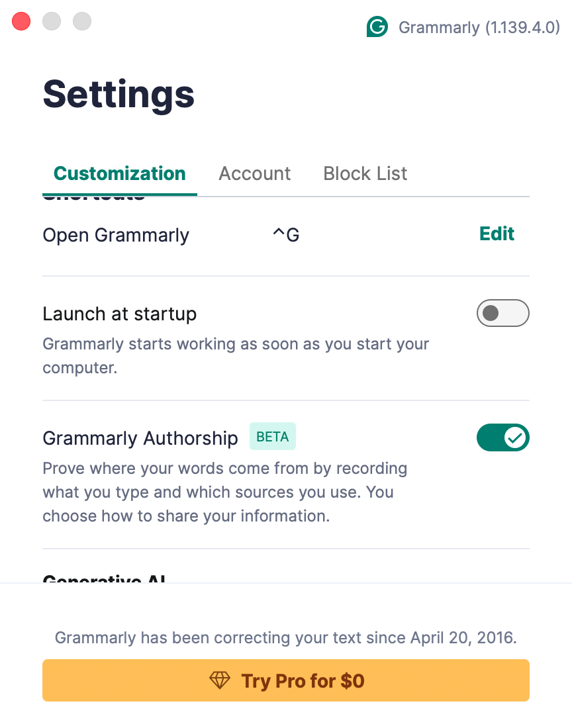
Task: Click the anniversary message about April 20, 2016
Action: coord(285,637)
